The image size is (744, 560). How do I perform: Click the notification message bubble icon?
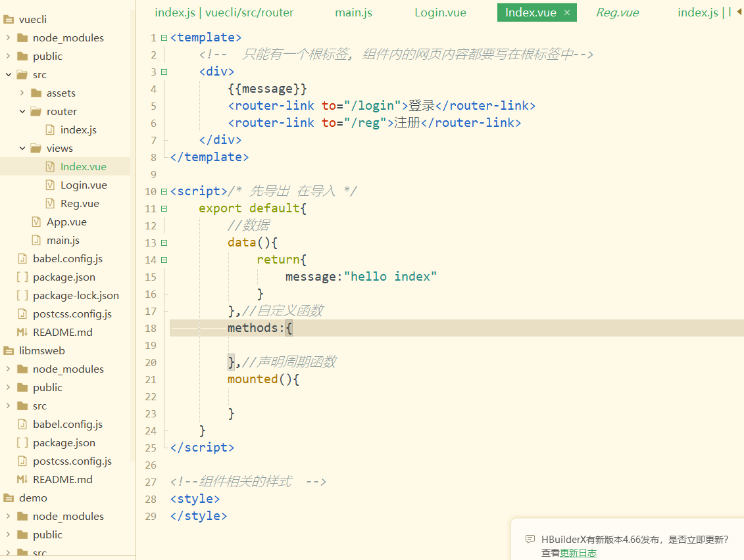pos(530,539)
